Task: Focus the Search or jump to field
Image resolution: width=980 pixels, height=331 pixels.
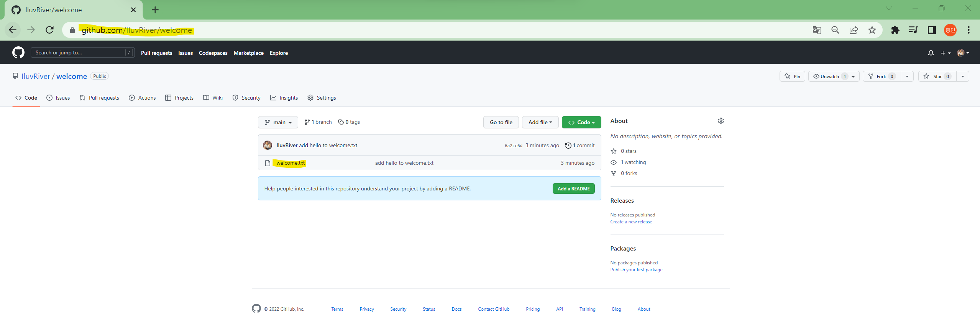Action: [x=82, y=52]
